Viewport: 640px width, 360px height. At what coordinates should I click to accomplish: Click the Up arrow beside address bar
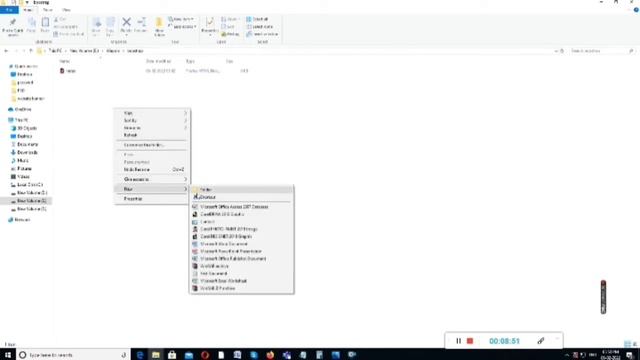click(31, 51)
